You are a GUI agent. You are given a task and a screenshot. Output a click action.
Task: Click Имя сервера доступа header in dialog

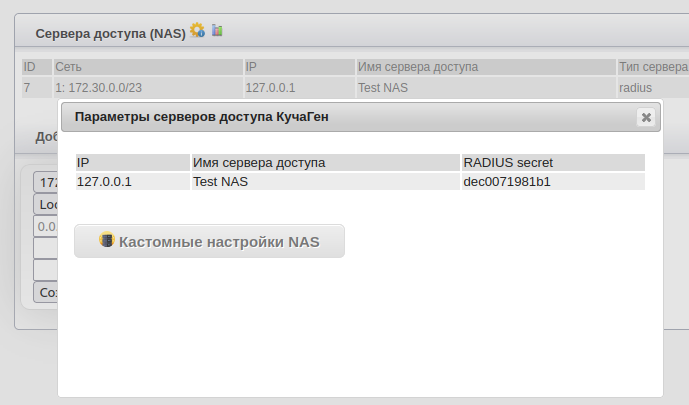[258, 162]
